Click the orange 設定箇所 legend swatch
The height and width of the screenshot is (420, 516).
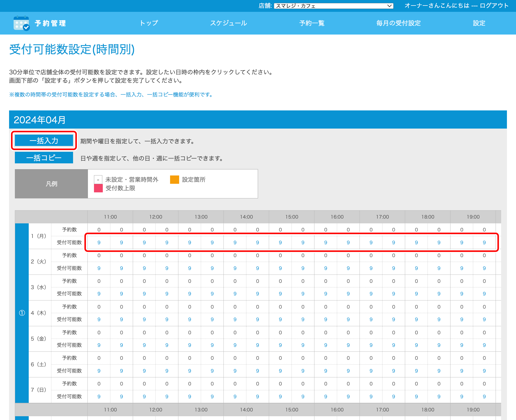pos(174,179)
